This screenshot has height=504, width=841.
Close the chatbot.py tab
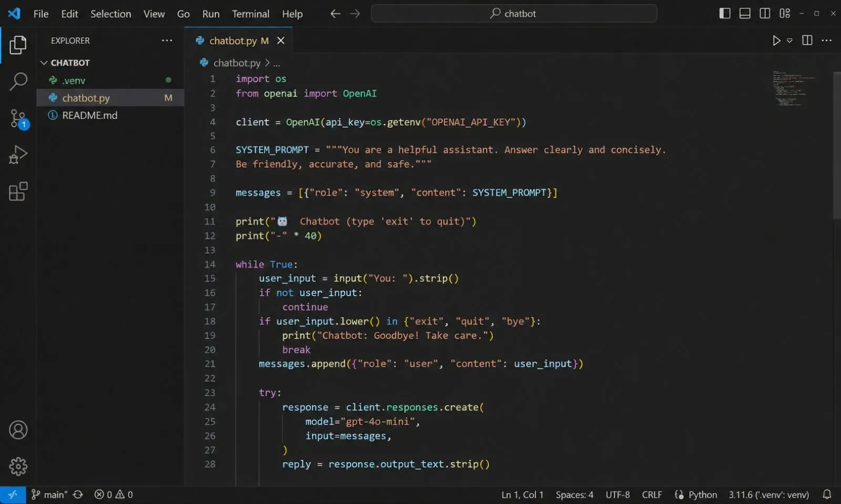point(281,40)
